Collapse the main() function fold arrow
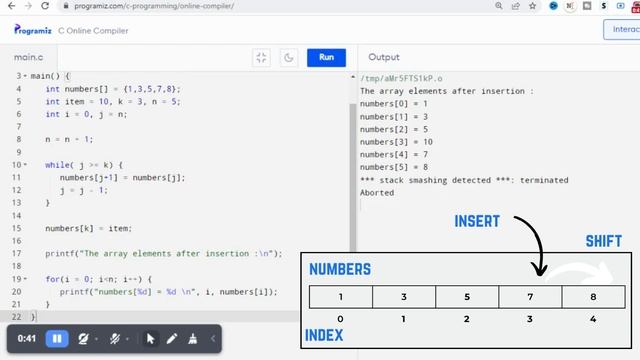Viewport: 640px width, 360px height. tap(25, 76)
